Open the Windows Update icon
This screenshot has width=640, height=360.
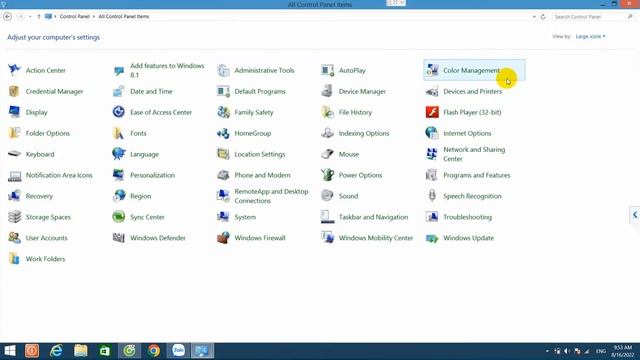[x=432, y=238]
